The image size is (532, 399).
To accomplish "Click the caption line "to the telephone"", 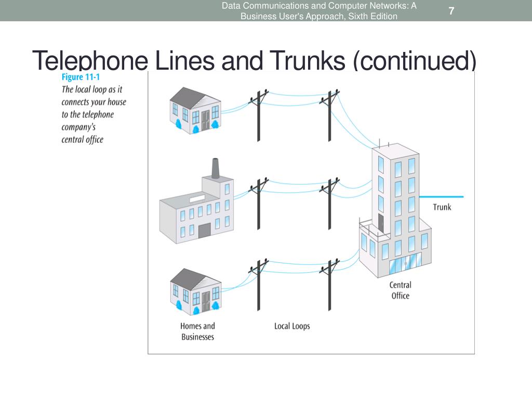I will pos(87,114).
